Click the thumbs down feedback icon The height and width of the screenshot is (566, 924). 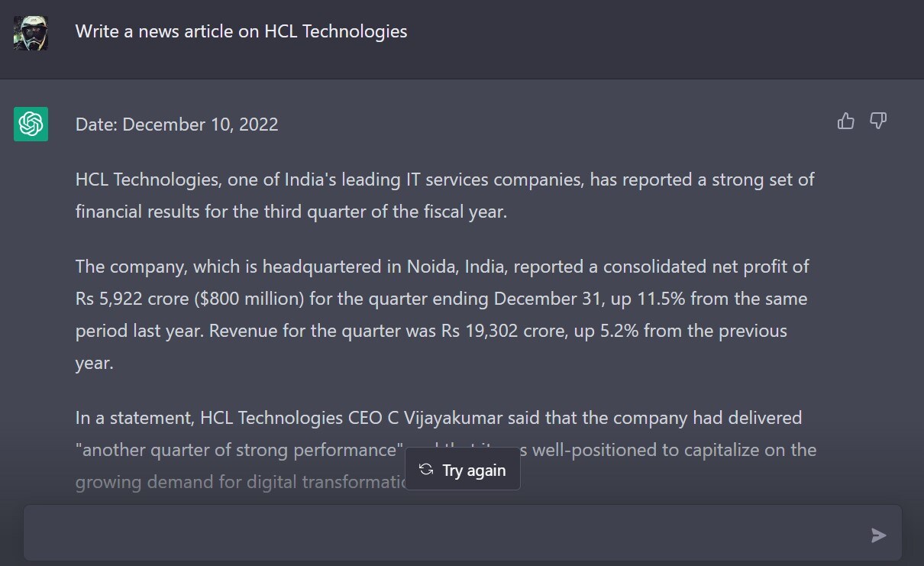coord(878,121)
